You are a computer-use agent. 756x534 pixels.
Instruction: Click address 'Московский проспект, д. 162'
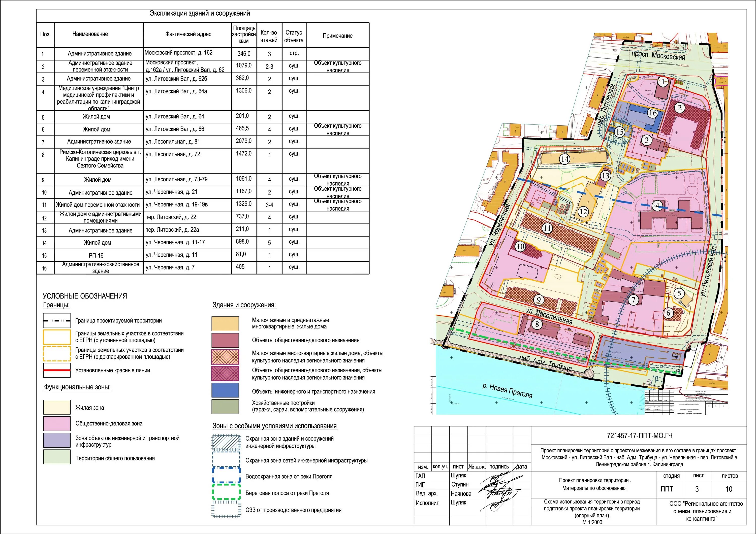178,53
